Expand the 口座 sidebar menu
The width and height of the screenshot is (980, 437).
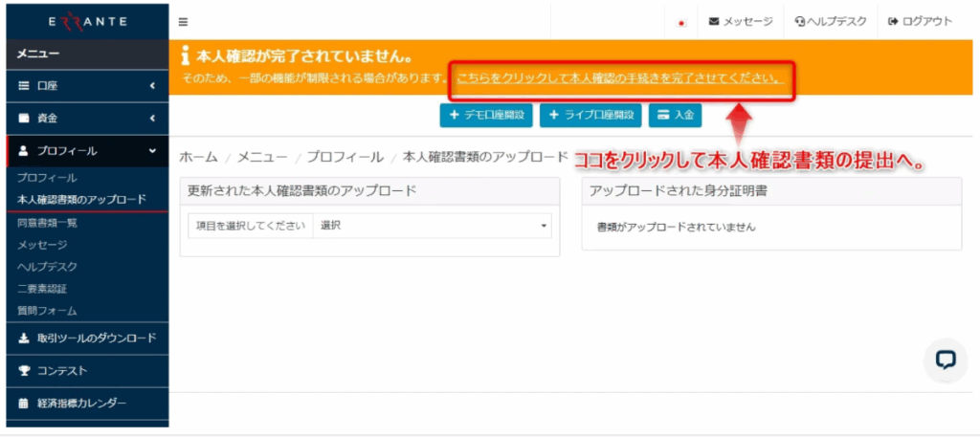pos(87,86)
